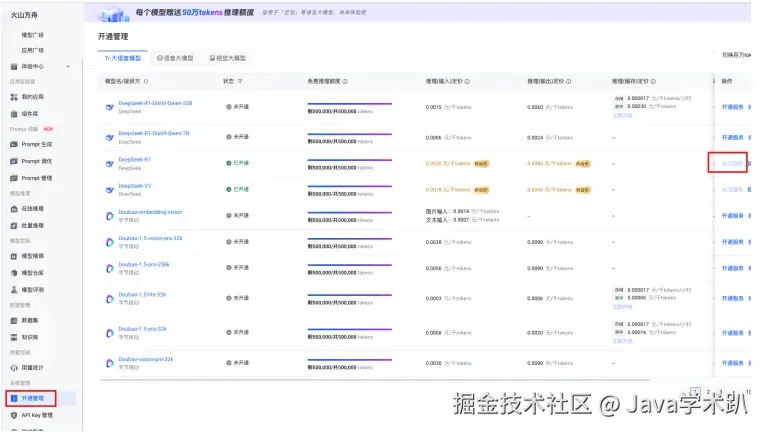763x432 pixels.
Task: Click the 批量推理 sidebar icon
Action: pos(14,225)
